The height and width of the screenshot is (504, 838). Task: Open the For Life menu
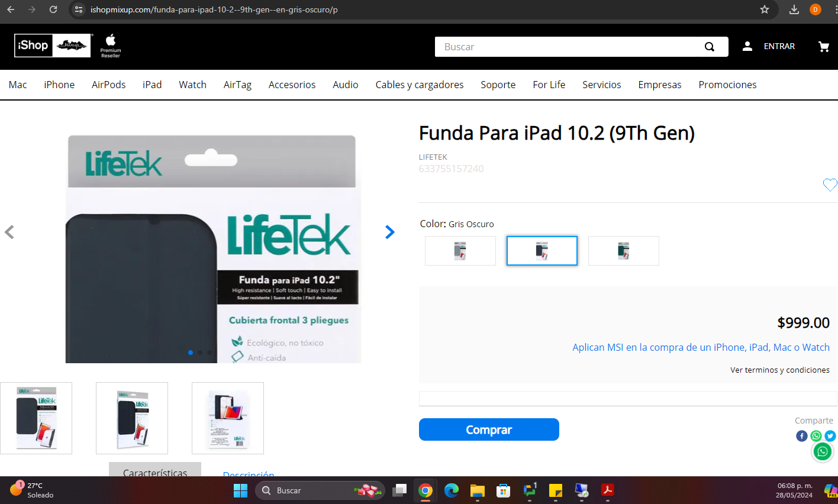[x=549, y=85]
